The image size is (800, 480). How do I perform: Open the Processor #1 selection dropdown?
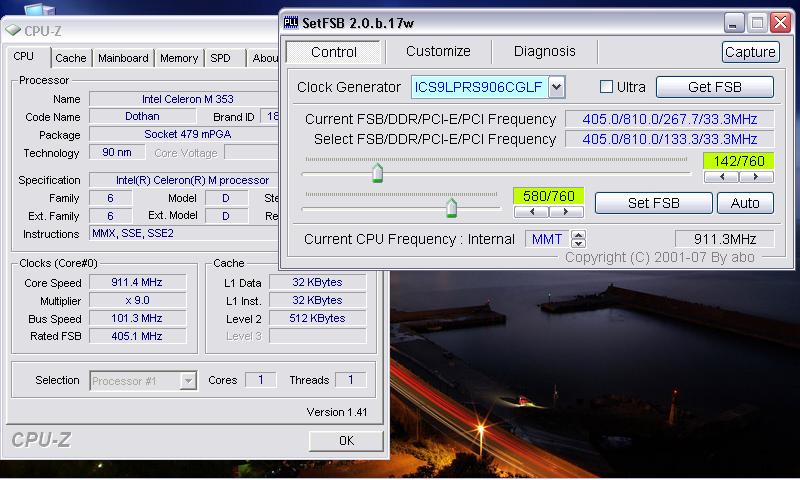(188, 381)
